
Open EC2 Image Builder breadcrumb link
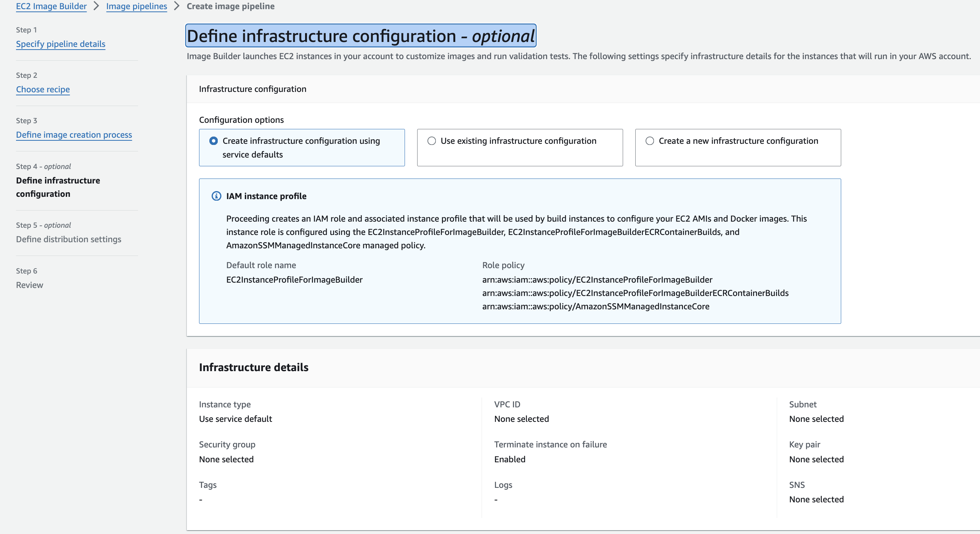point(51,6)
